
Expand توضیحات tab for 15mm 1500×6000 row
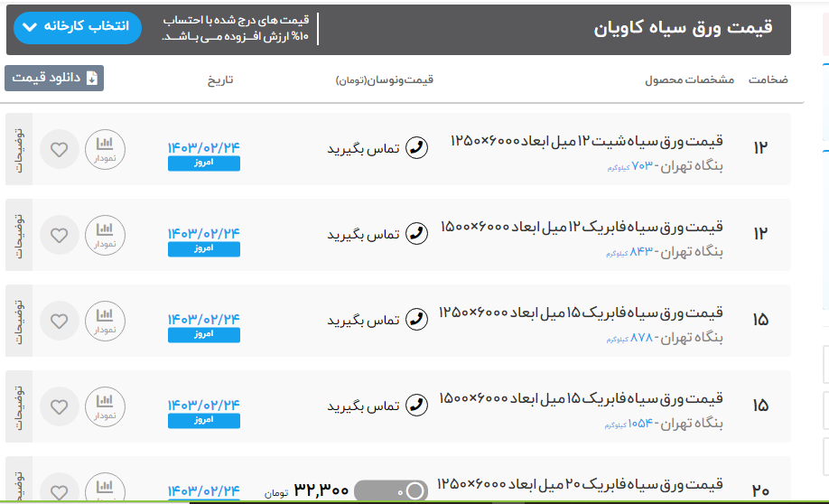pyautogui.click(x=19, y=406)
